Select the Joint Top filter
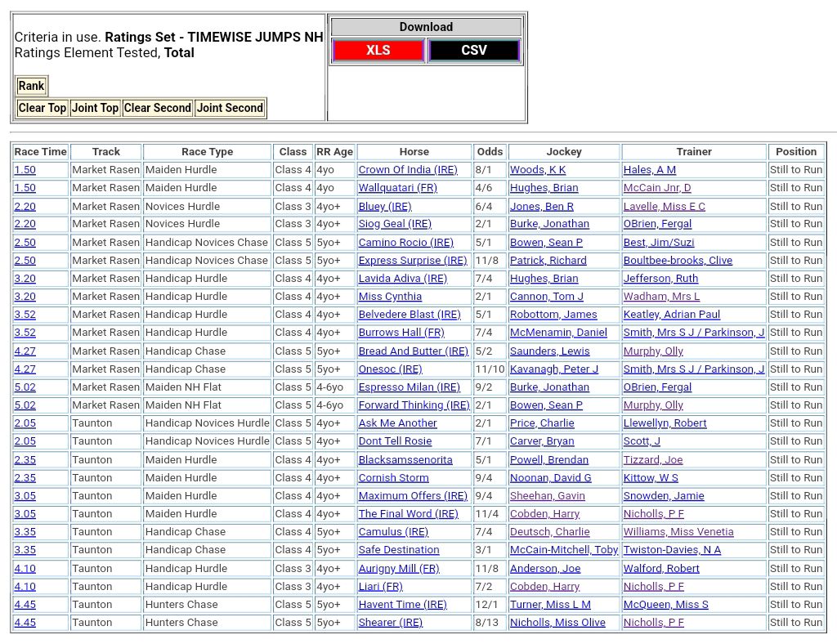 click(x=95, y=108)
